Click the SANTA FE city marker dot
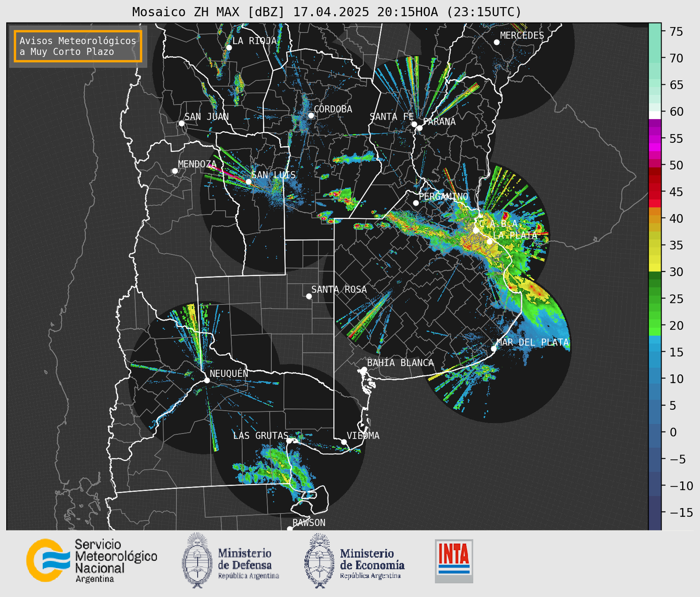 pos(414,124)
